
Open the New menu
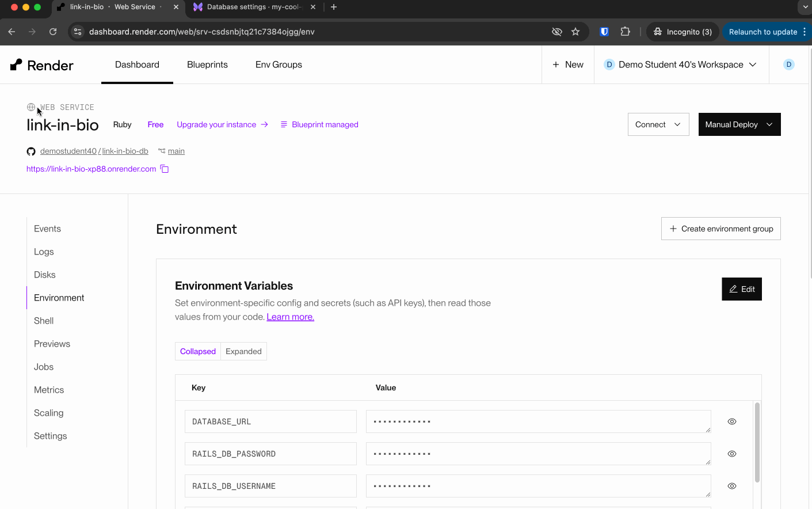(x=568, y=64)
